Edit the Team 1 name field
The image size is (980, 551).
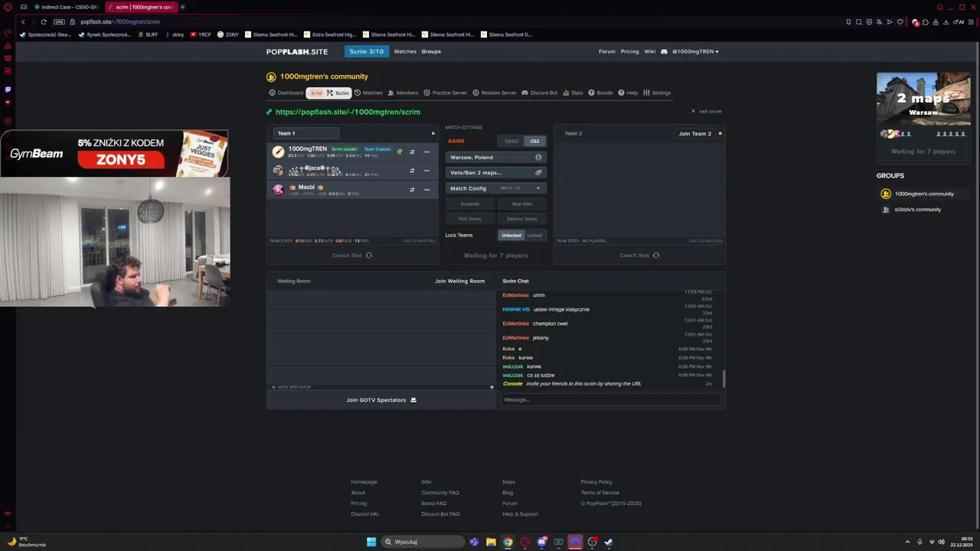tap(306, 133)
